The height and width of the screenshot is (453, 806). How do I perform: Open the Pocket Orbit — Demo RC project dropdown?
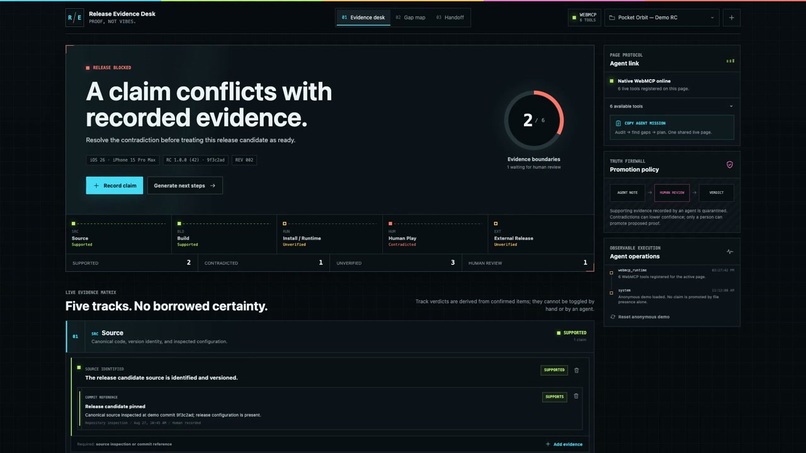(662, 17)
